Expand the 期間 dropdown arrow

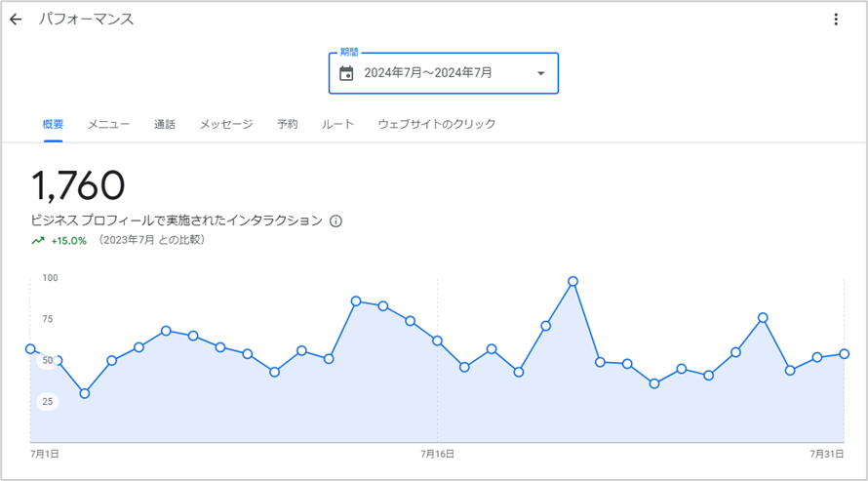pyautogui.click(x=541, y=73)
